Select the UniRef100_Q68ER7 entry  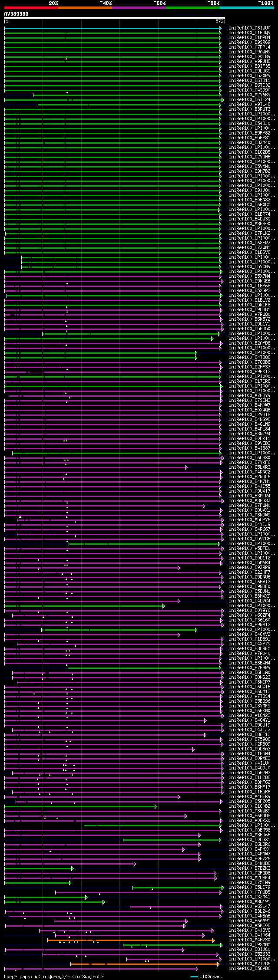click(x=249, y=243)
